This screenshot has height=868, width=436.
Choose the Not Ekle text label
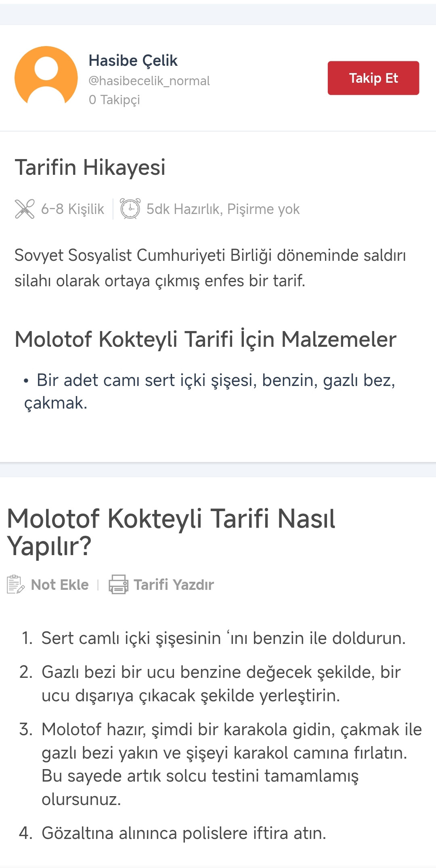point(60,585)
